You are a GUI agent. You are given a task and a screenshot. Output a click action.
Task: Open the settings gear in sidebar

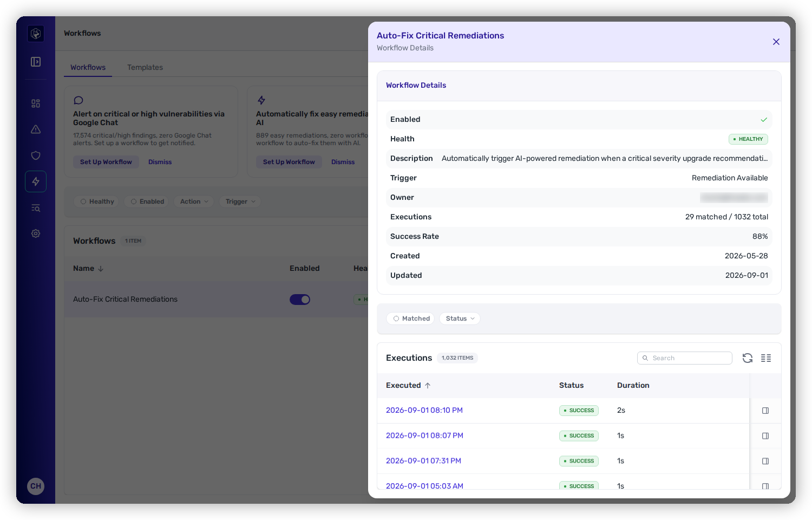36,233
